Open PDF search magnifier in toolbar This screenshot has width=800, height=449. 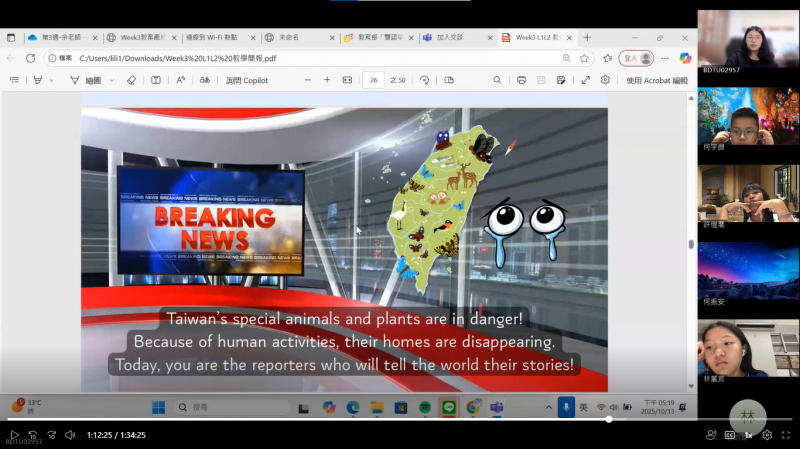pyautogui.click(x=497, y=80)
